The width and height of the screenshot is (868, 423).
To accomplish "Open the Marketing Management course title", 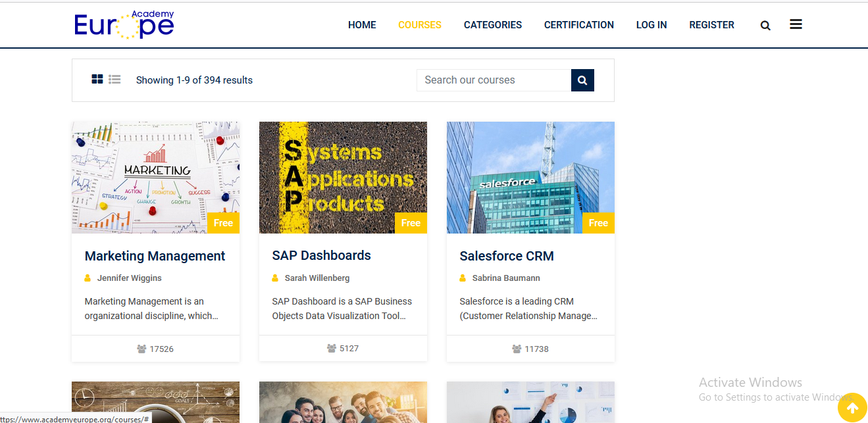I will pos(155,256).
